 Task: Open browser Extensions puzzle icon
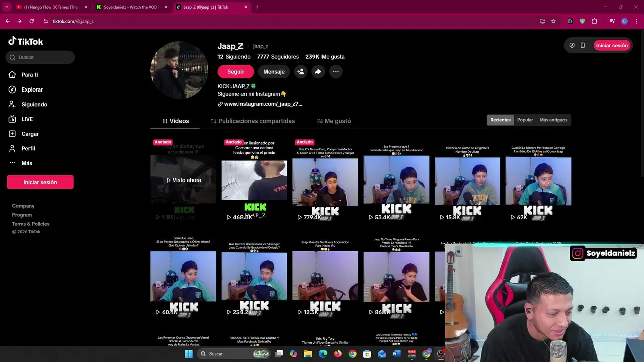(x=595, y=21)
